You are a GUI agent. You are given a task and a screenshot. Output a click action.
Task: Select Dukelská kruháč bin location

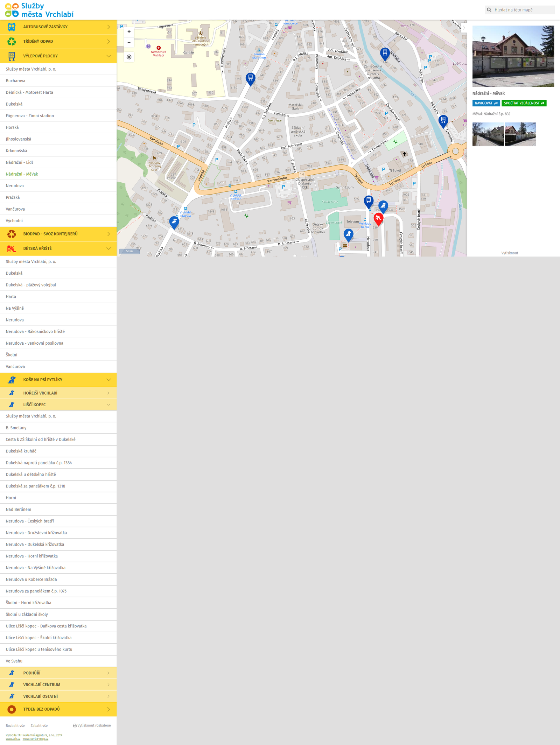point(58,451)
